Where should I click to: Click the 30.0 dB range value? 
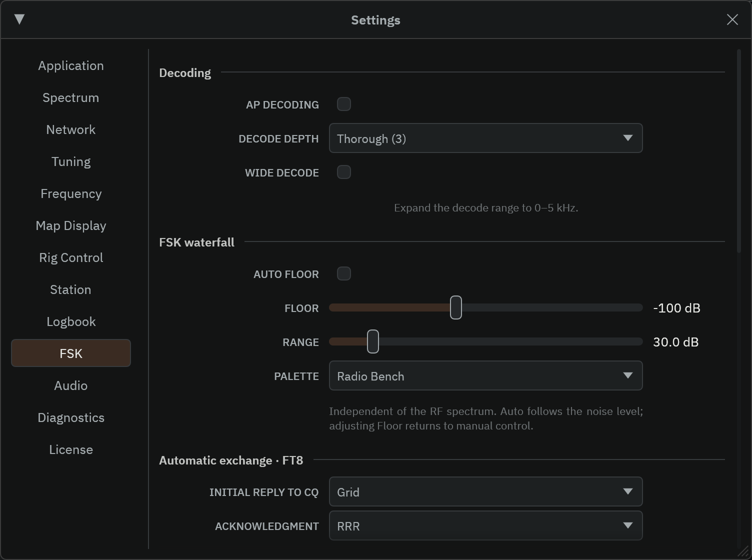[x=675, y=342]
